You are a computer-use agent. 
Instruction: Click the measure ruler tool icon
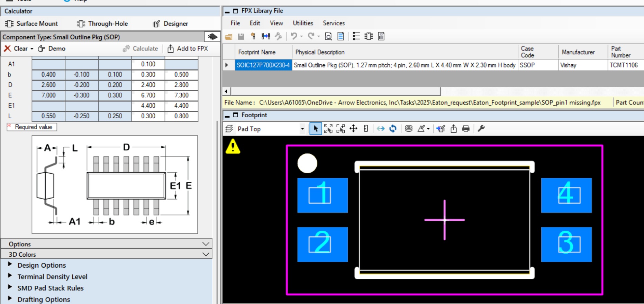pyautogui.click(x=366, y=129)
